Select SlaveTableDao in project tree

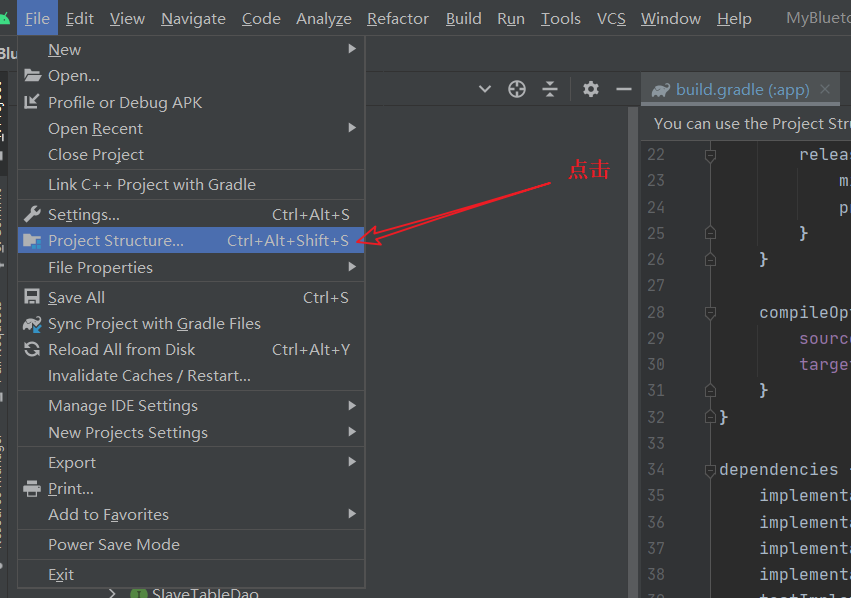pos(205,593)
